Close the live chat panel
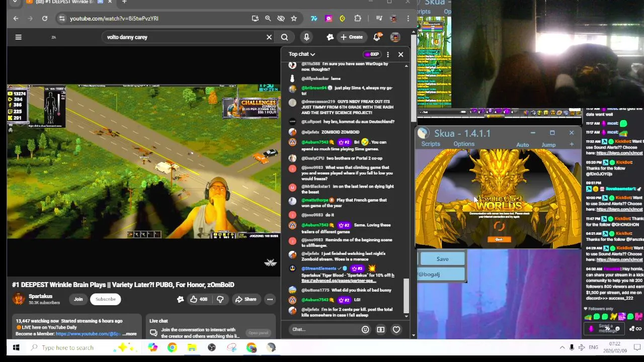644x362 pixels. [x=400, y=54]
